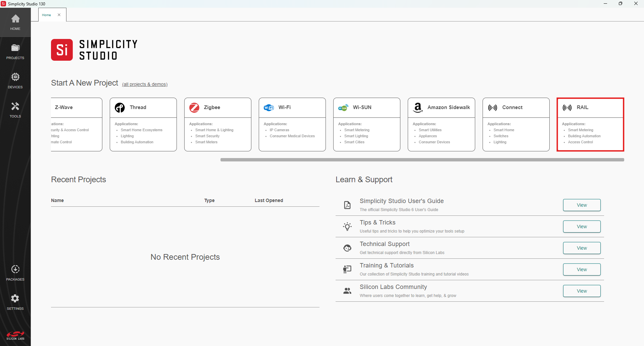Open the Projects sidebar icon

tap(15, 48)
